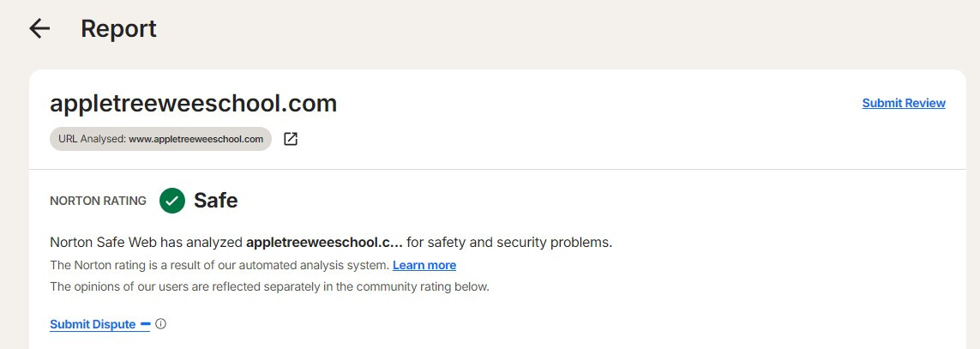Collapse dispute section with the blue dash
980x349 pixels.
click(146, 324)
